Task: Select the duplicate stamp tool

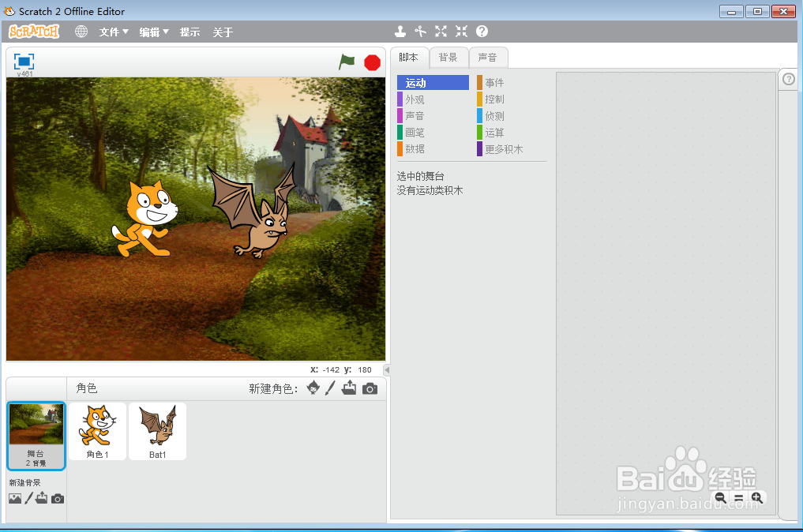Action: pos(400,32)
